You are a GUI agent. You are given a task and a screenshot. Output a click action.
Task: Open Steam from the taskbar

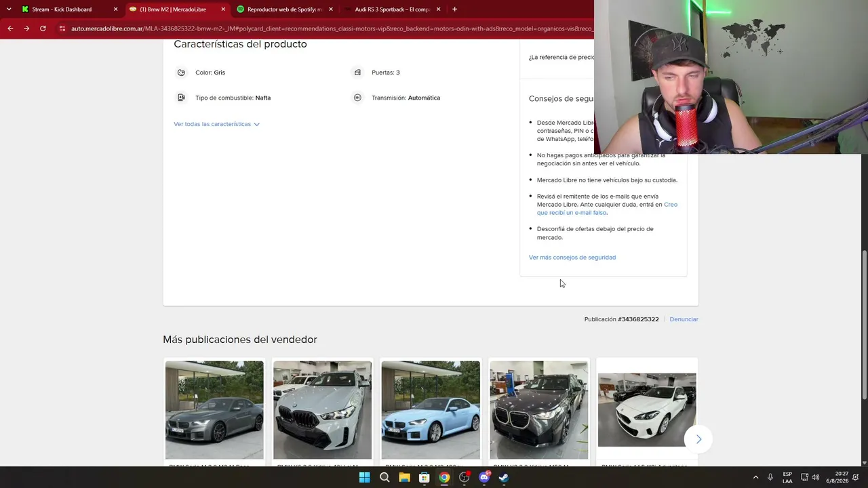504,477
